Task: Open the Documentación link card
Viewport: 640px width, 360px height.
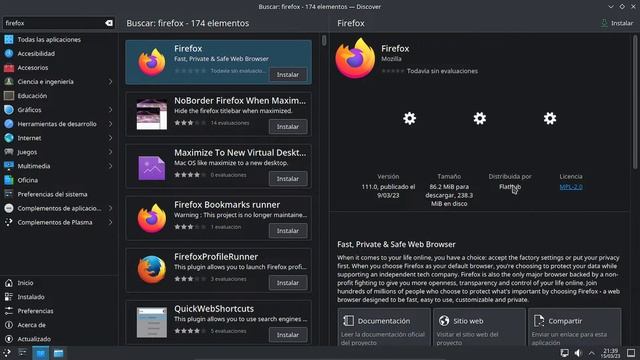Action: pos(384,327)
